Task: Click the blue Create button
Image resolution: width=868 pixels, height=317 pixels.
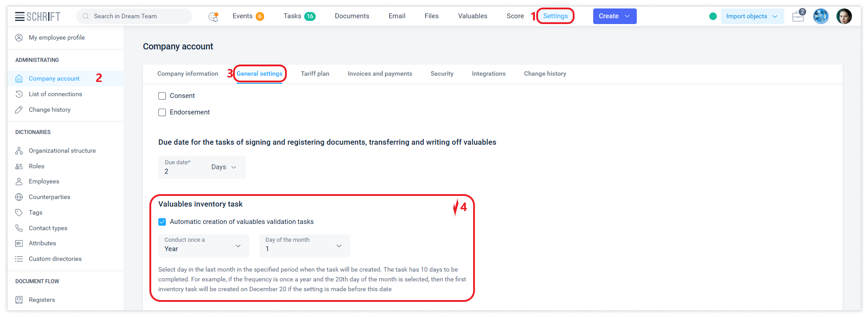Action: (614, 16)
